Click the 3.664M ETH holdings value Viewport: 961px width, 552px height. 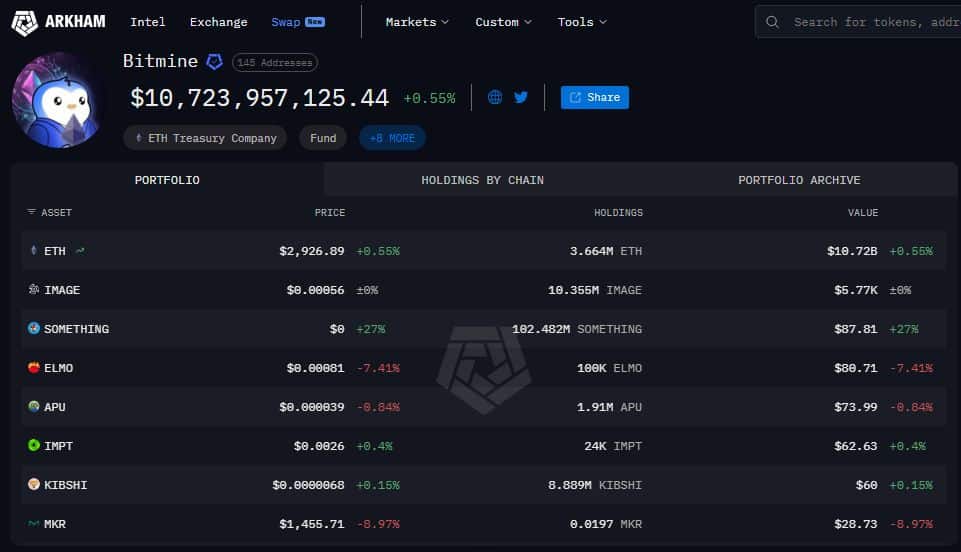click(606, 251)
